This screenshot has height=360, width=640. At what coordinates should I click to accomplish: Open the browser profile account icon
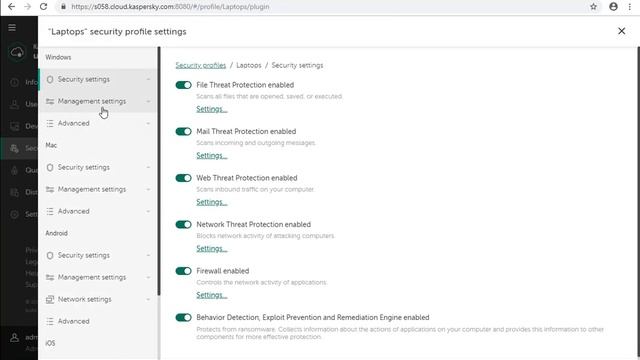point(613,7)
